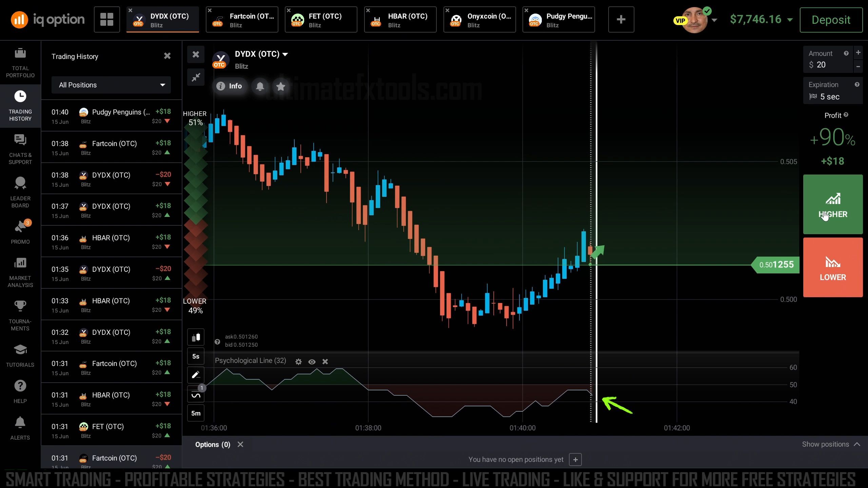This screenshot has height=488, width=868.
Task: Open Market Analysis
Action: tap(20, 272)
